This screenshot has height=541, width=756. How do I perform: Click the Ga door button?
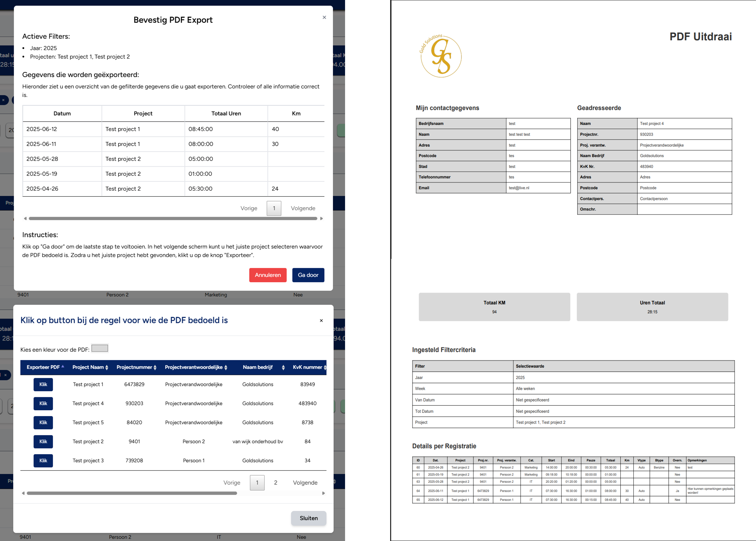[x=308, y=275]
